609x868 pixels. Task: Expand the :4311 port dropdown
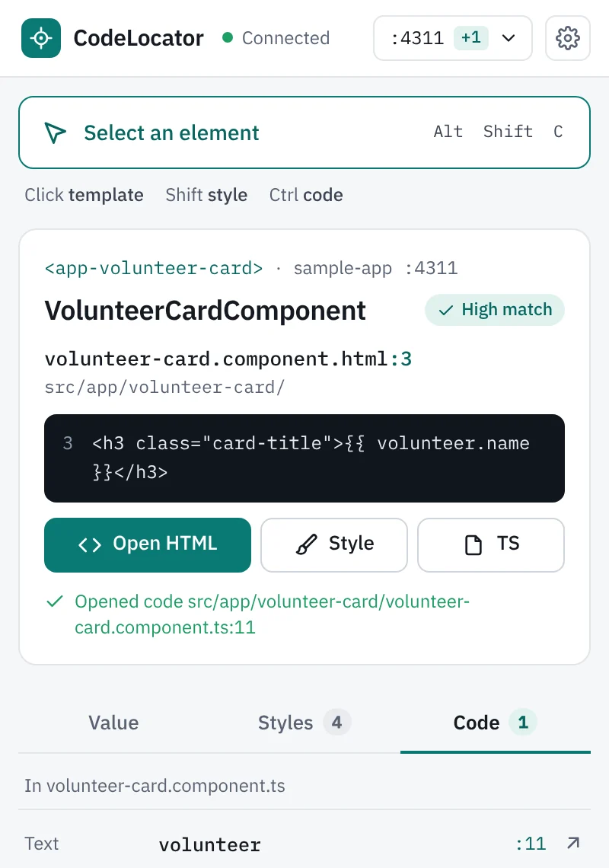(453, 38)
